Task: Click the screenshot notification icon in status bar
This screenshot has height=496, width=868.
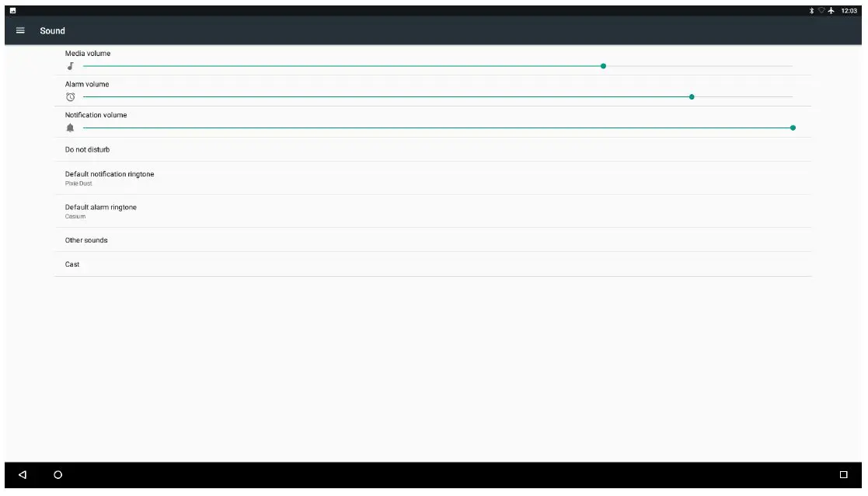Action: [x=12, y=11]
